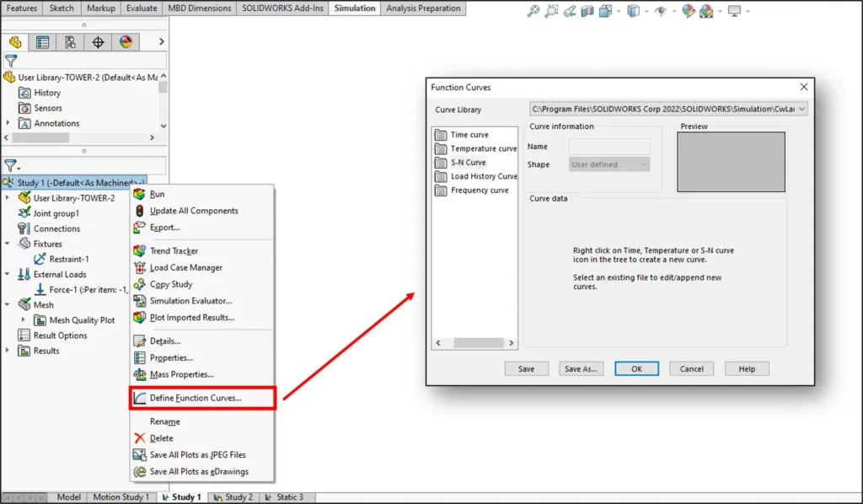Open the Curve Library path dropdown

tap(803, 108)
